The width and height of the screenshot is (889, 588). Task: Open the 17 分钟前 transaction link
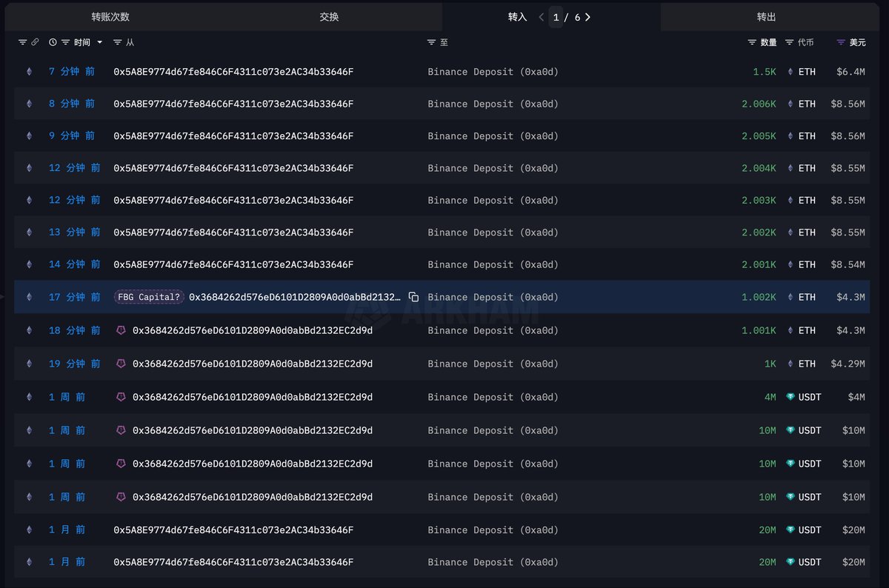click(75, 297)
